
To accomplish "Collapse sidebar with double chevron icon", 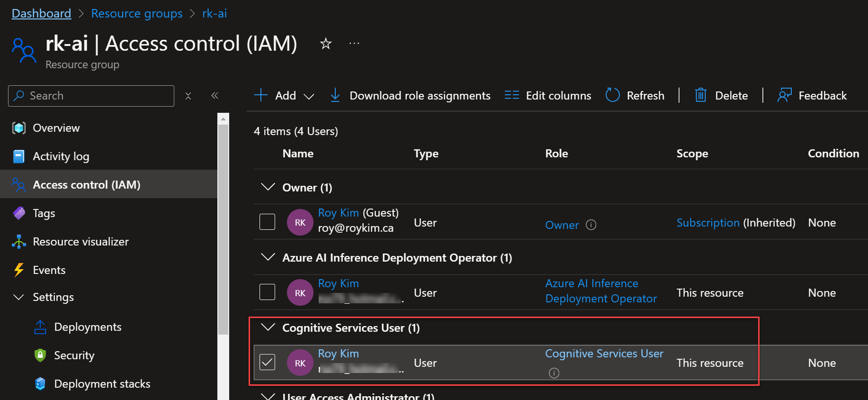I will [x=215, y=96].
